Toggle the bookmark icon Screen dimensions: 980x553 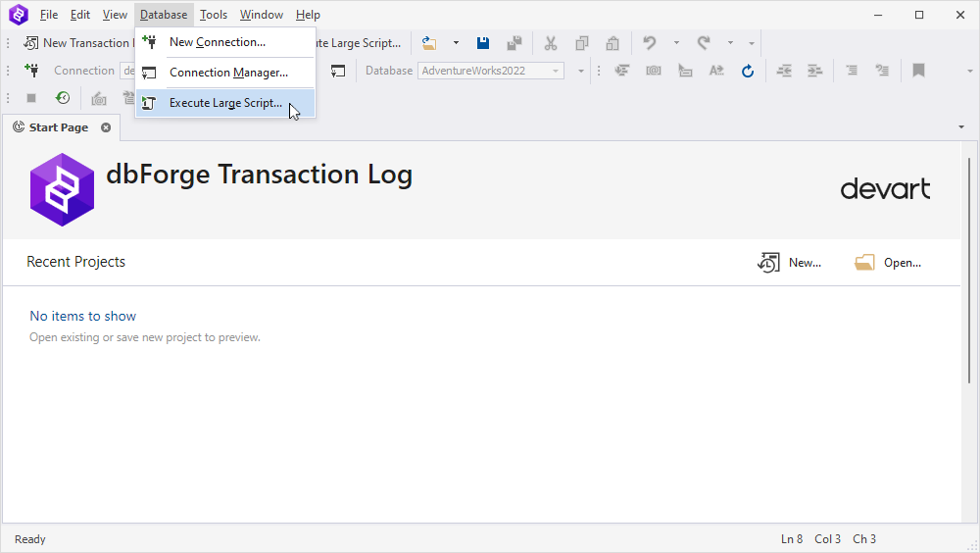point(918,71)
